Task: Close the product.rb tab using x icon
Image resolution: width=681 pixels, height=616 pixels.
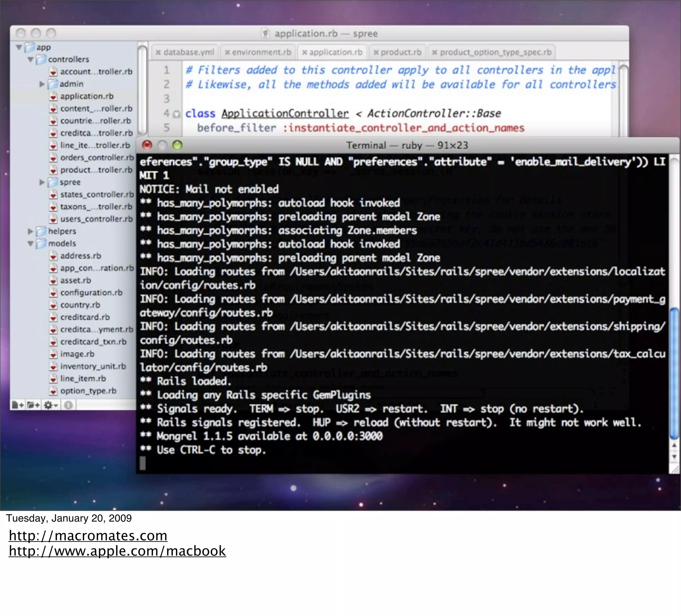Action: [x=376, y=52]
